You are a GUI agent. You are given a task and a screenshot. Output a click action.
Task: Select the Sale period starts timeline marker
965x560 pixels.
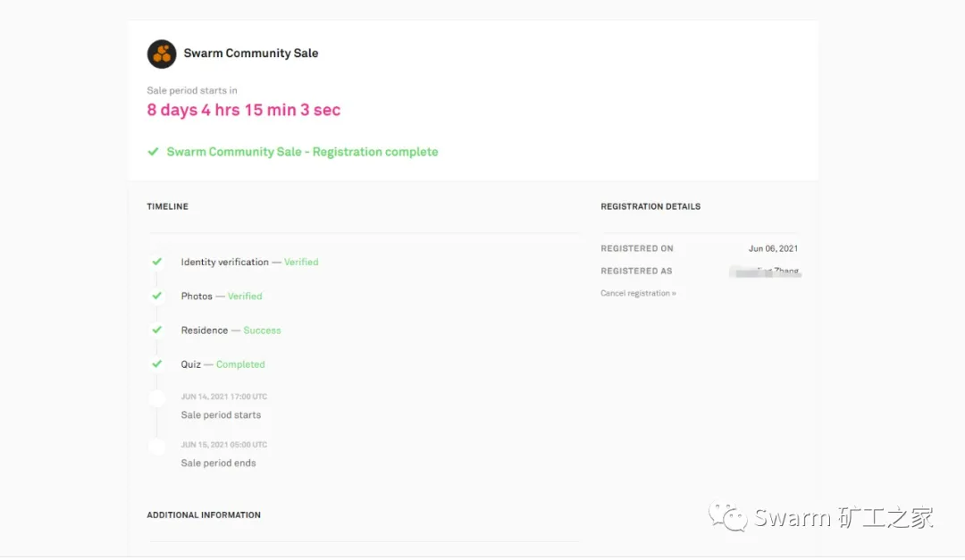[x=157, y=398]
